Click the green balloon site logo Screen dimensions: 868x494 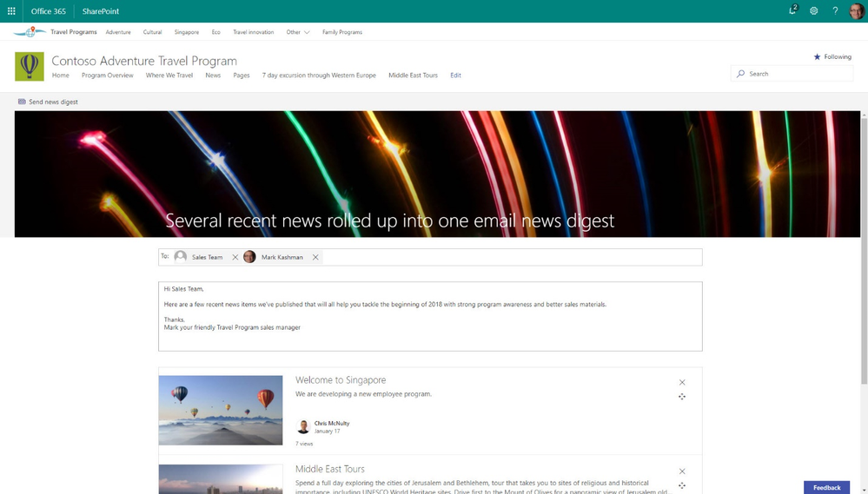(x=30, y=66)
